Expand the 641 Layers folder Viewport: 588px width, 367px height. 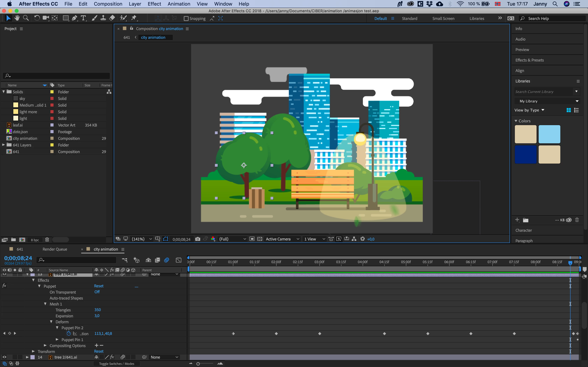tap(4, 145)
